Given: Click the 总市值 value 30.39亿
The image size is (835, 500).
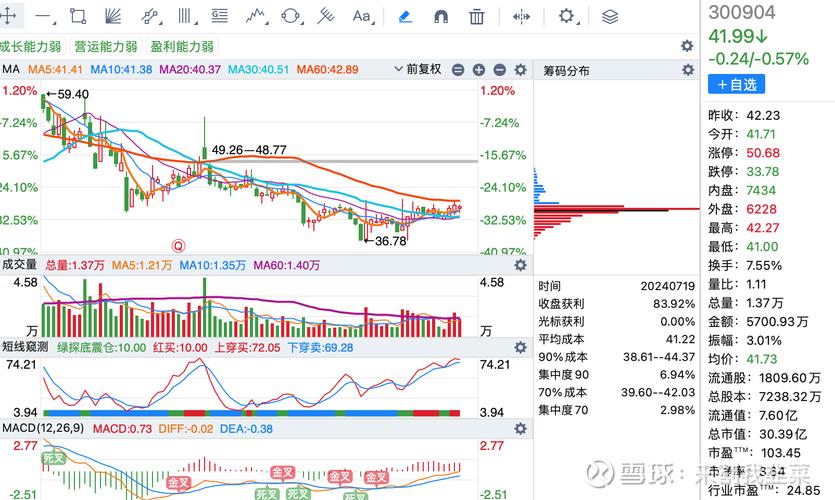Looking at the screenshot, I should 783,435.
